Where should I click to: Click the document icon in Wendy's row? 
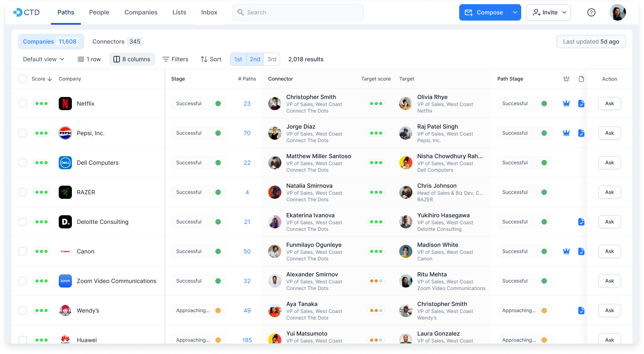coord(581,310)
